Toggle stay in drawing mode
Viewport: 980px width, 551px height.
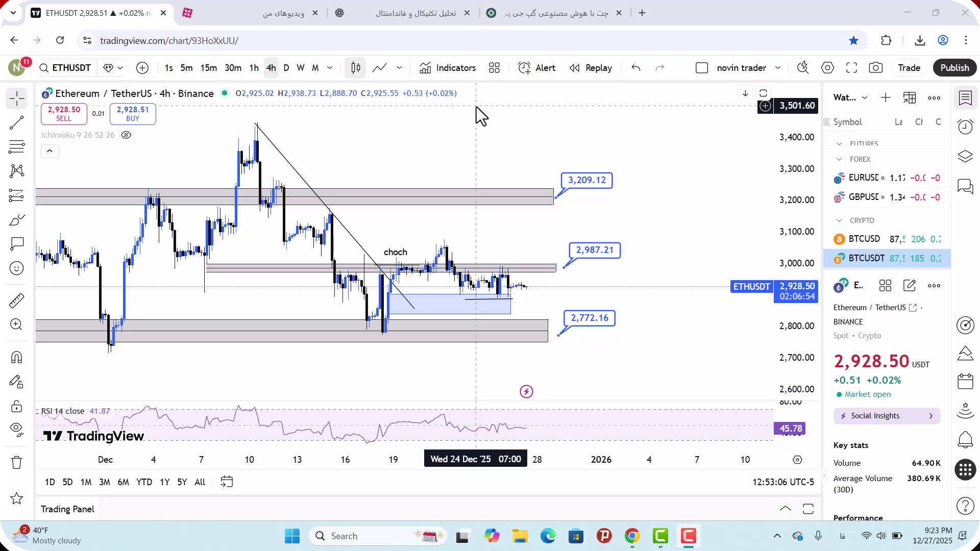(17, 382)
